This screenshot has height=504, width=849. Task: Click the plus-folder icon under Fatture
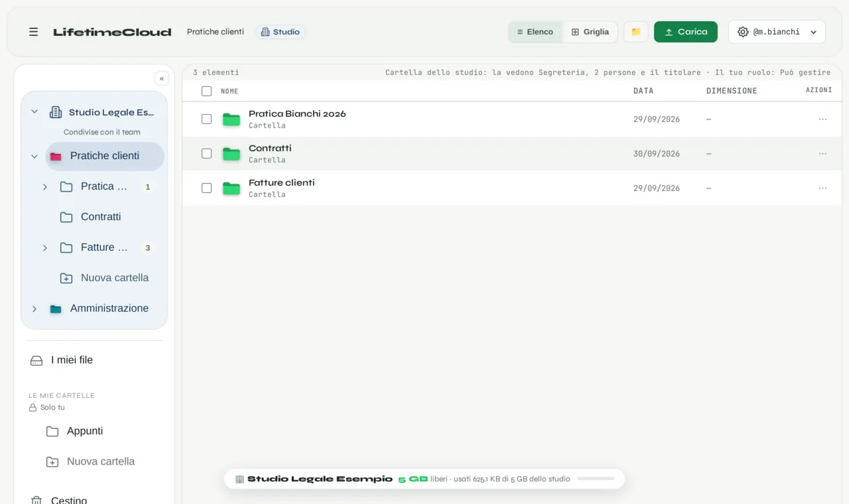(x=66, y=279)
